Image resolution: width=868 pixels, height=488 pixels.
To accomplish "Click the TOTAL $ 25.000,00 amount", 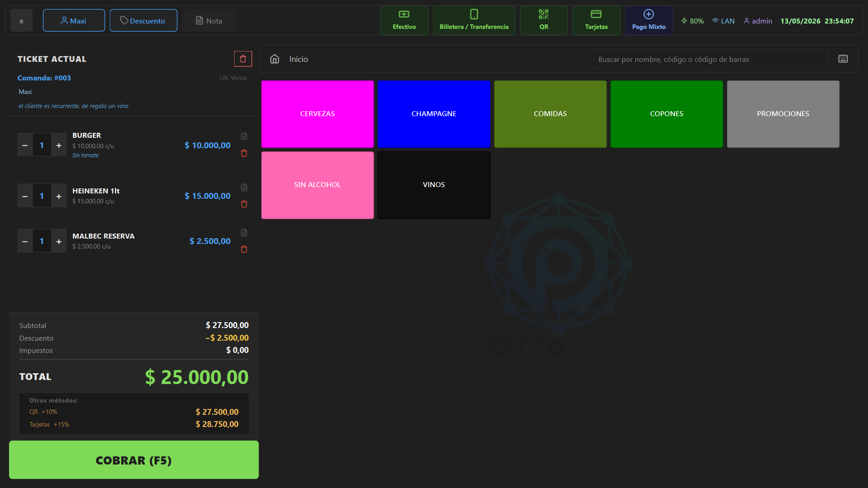I will (197, 377).
